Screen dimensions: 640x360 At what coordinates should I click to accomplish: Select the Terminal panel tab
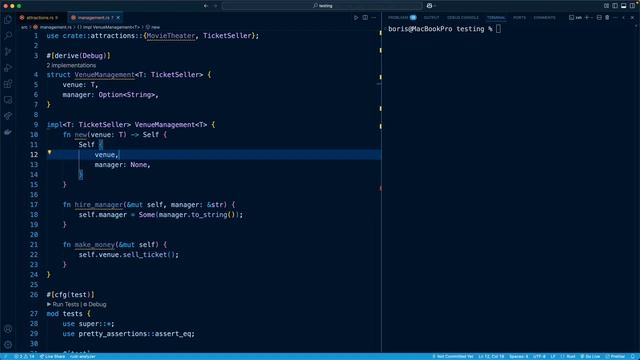click(496, 18)
